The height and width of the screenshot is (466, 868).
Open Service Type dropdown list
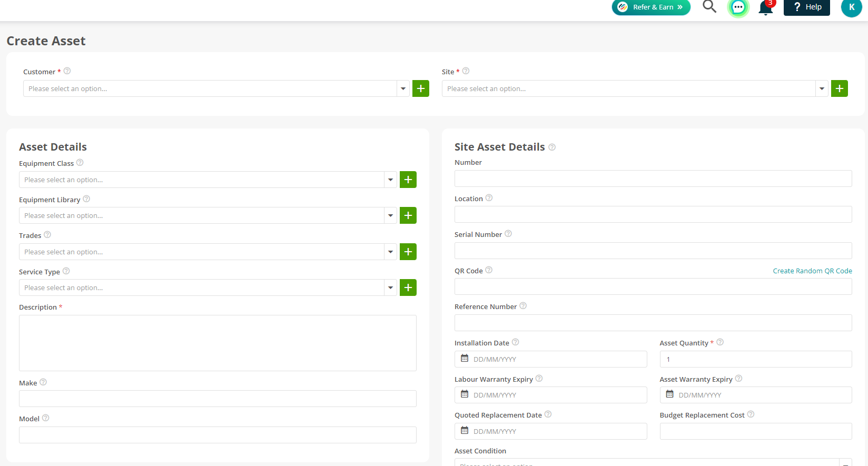click(x=391, y=287)
